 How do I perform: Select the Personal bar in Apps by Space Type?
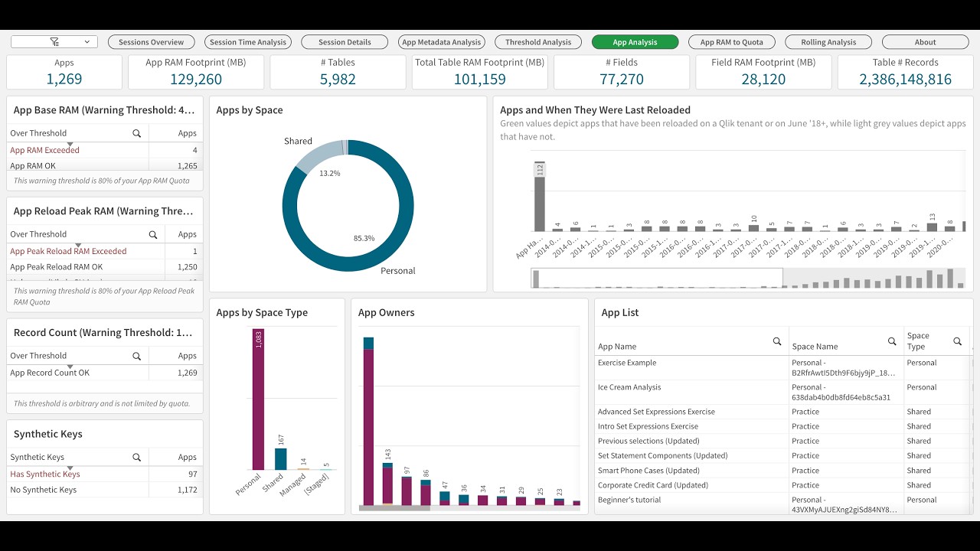coord(258,399)
